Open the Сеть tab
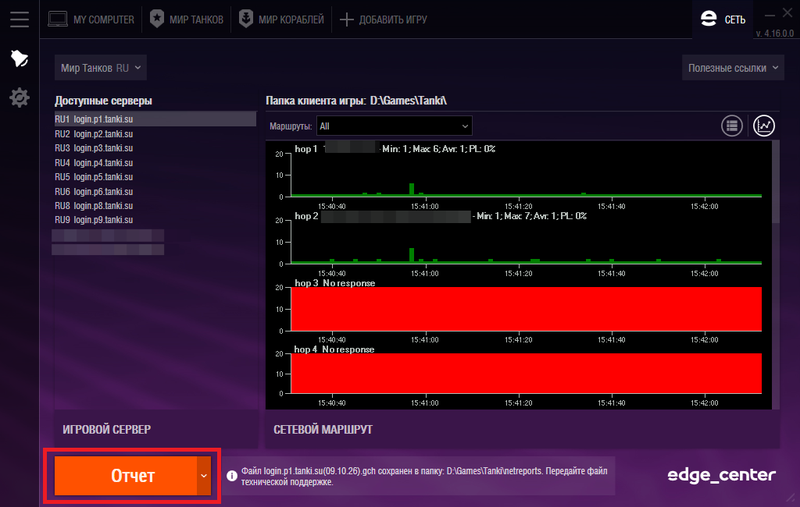 pos(723,19)
